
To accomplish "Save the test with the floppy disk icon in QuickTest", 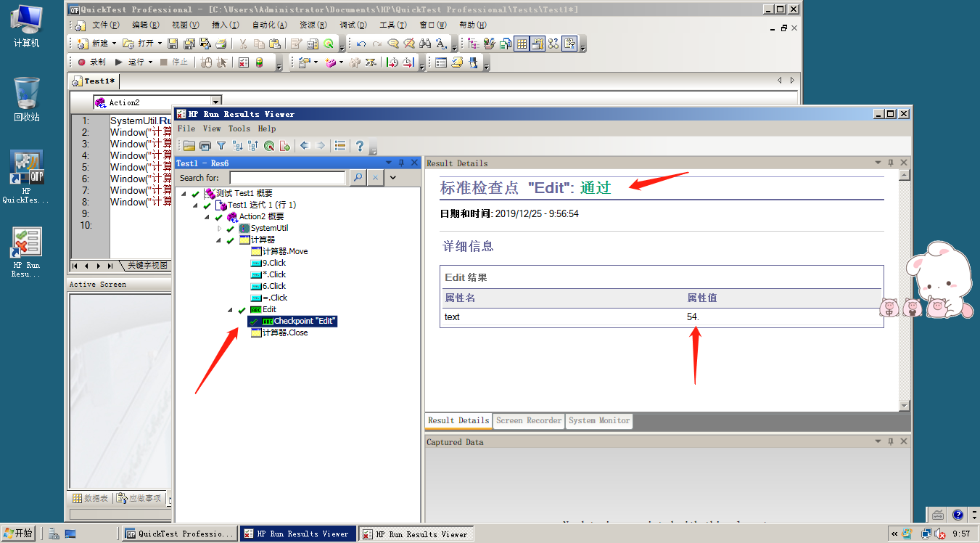I will point(173,44).
